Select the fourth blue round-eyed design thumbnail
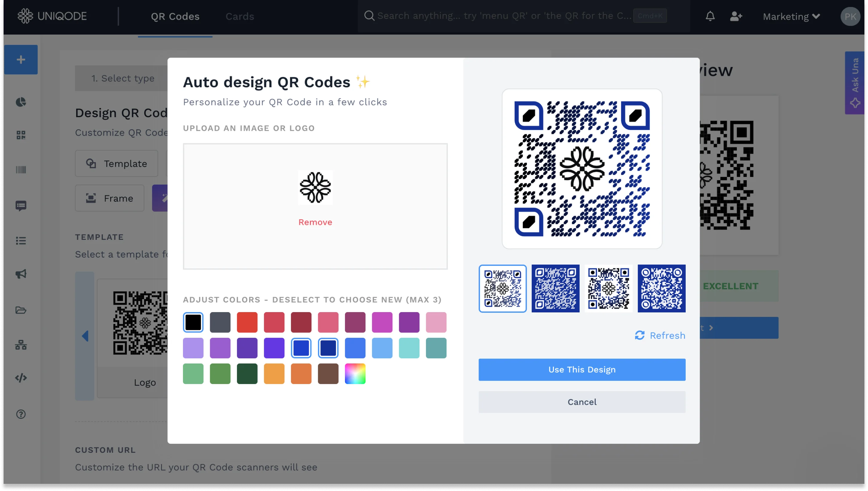 point(661,289)
